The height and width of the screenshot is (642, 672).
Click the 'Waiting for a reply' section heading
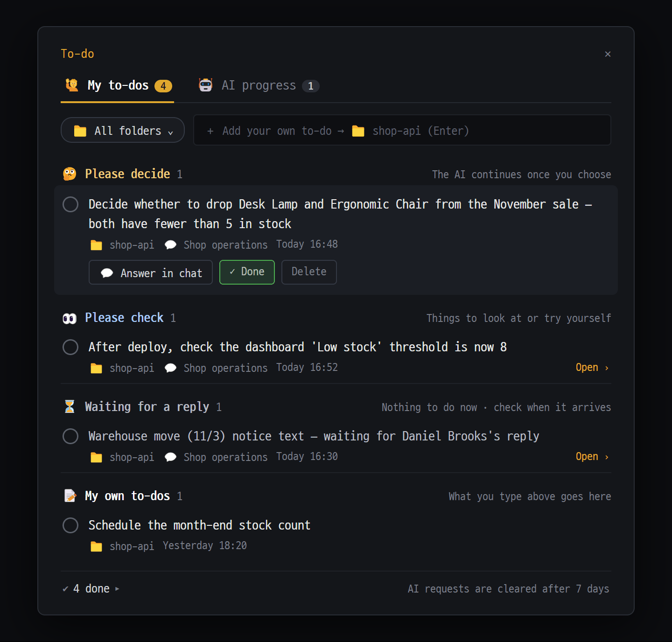click(x=147, y=407)
